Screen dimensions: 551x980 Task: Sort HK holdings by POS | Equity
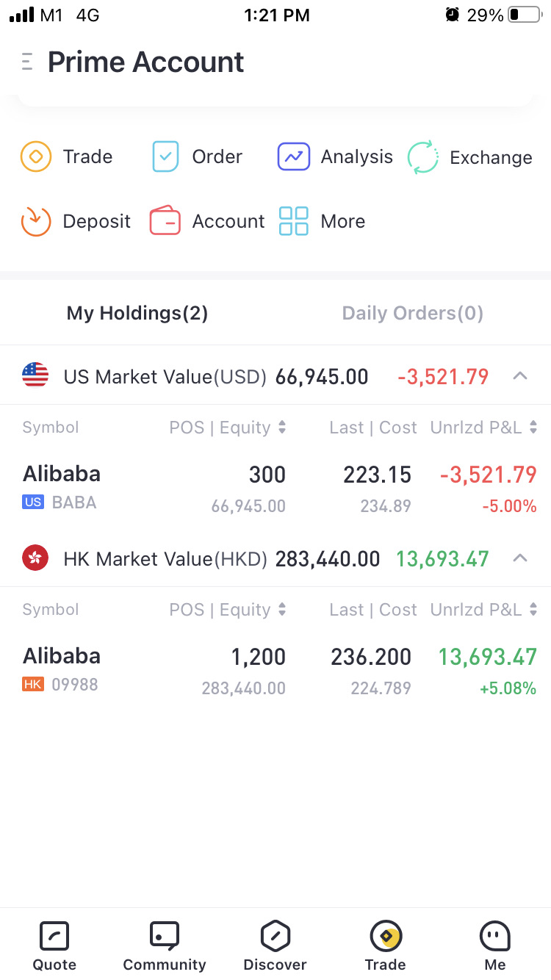tap(227, 610)
